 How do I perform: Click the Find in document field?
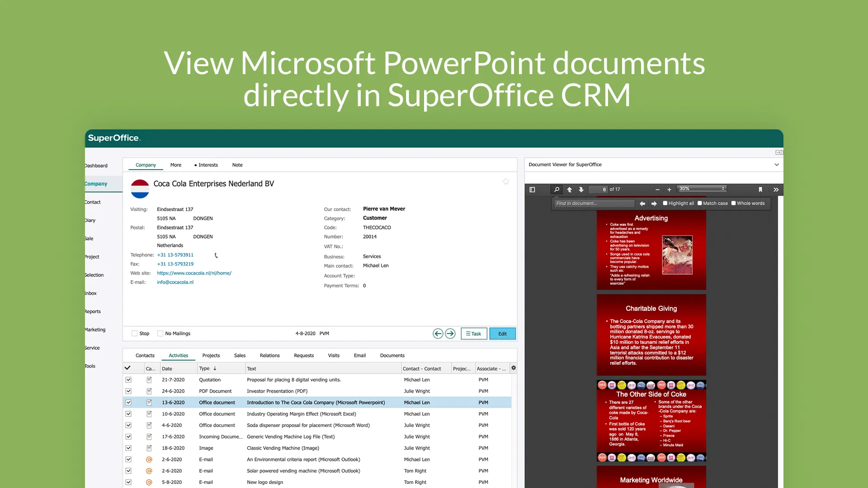coord(594,203)
